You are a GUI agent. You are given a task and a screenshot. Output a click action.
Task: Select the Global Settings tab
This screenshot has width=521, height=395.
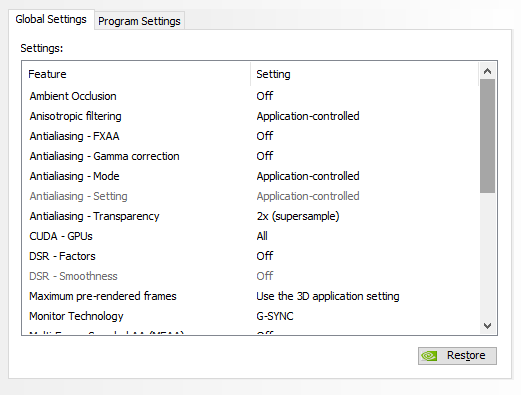click(51, 19)
